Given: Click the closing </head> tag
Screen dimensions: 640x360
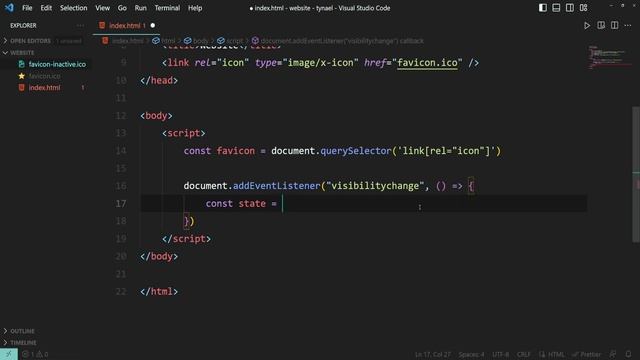Looking at the screenshot, I should pos(159,80).
